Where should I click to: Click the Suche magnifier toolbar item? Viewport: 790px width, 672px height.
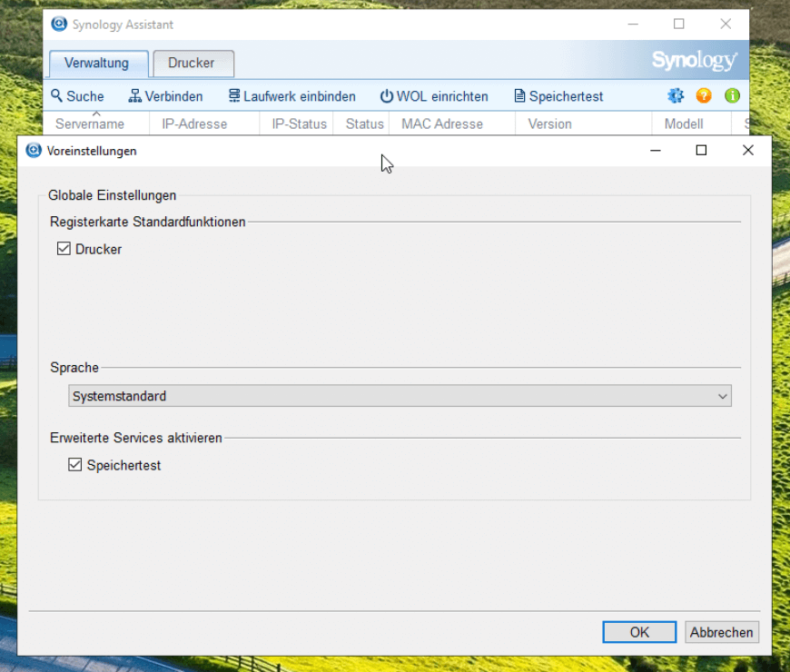pos(77,95)
